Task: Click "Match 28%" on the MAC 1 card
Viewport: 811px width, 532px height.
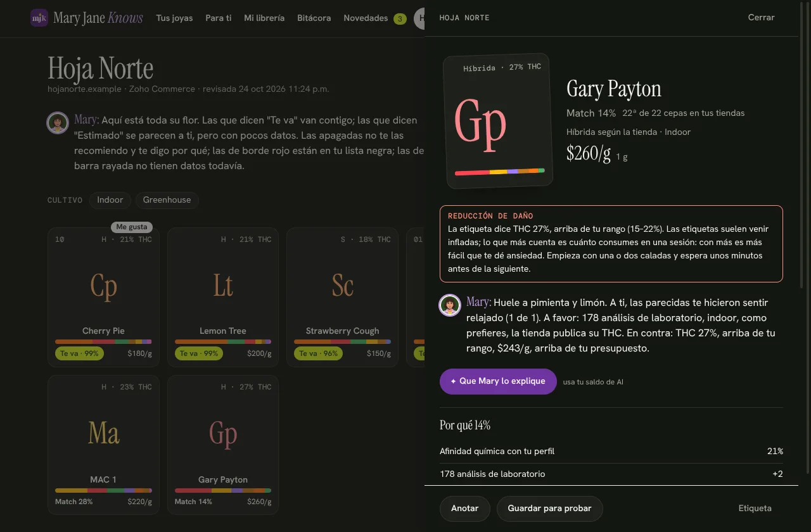Action: coord(74,502)
